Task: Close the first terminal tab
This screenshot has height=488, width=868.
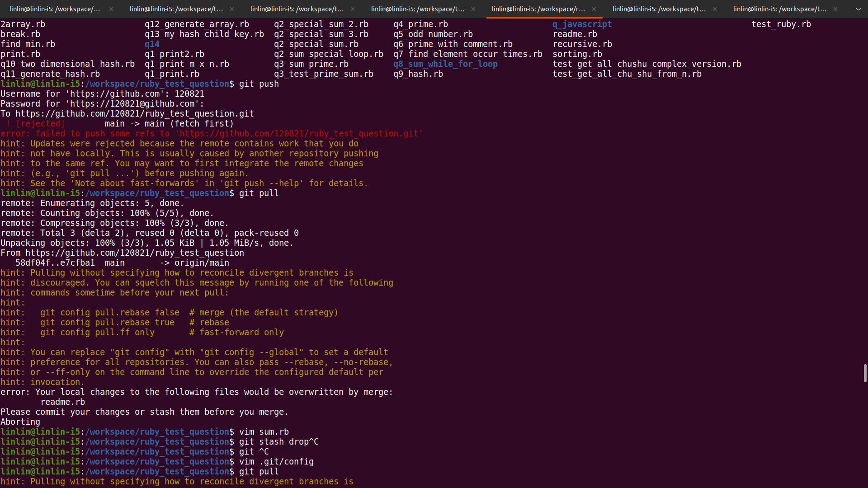Action: click(111, 9)
